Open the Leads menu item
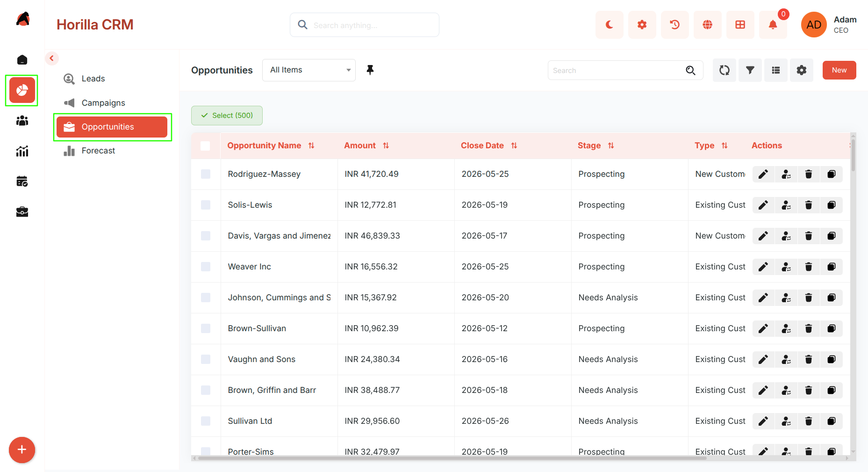Screen dimensions: 868x472 coord(112,79)
